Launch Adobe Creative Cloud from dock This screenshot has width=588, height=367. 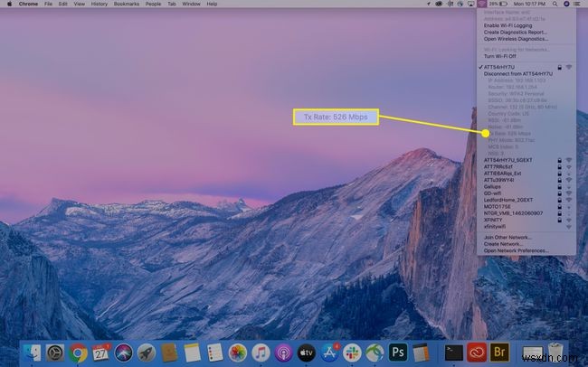click(477, 353)
